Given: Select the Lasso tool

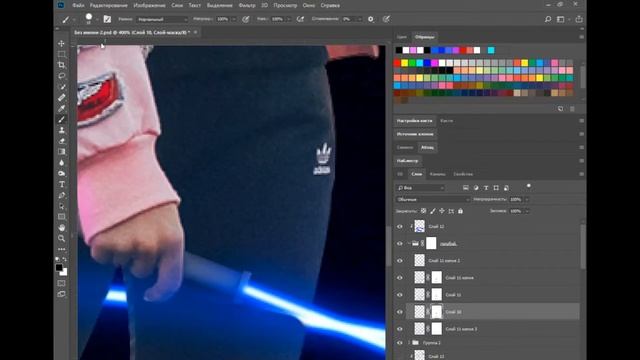Looking at the screenshot, I should [x=62, y=76].
